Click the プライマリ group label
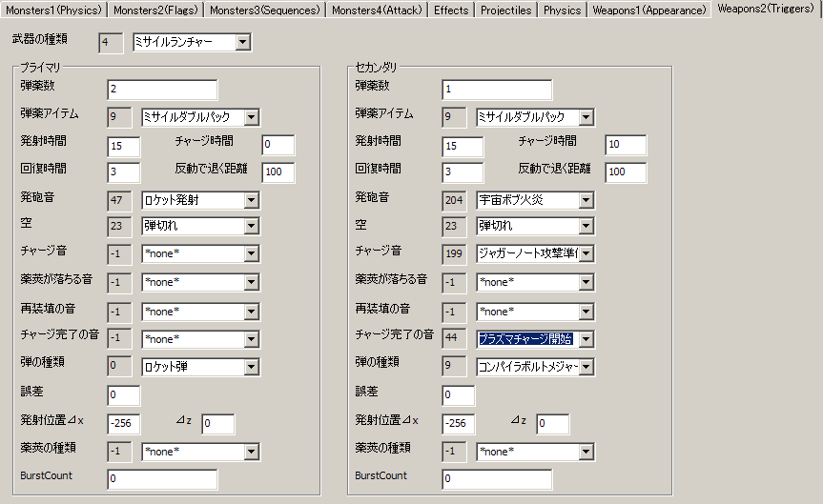Screen dimensions: 823x504 [40, 67]
